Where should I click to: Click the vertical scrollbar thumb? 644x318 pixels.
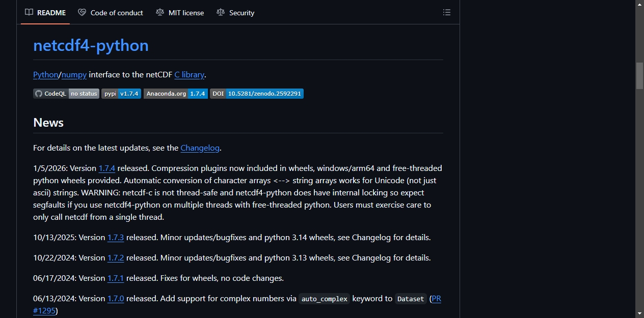[639, 76]
